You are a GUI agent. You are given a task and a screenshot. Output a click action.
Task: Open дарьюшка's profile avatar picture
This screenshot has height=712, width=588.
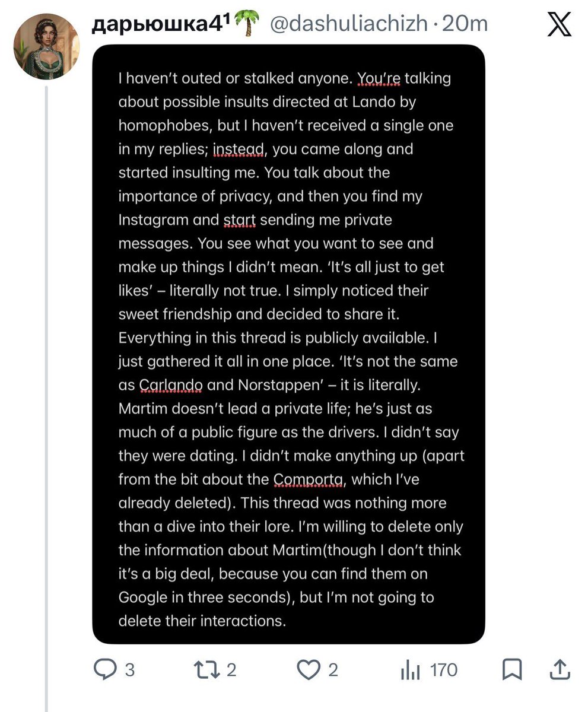point(46,46)
